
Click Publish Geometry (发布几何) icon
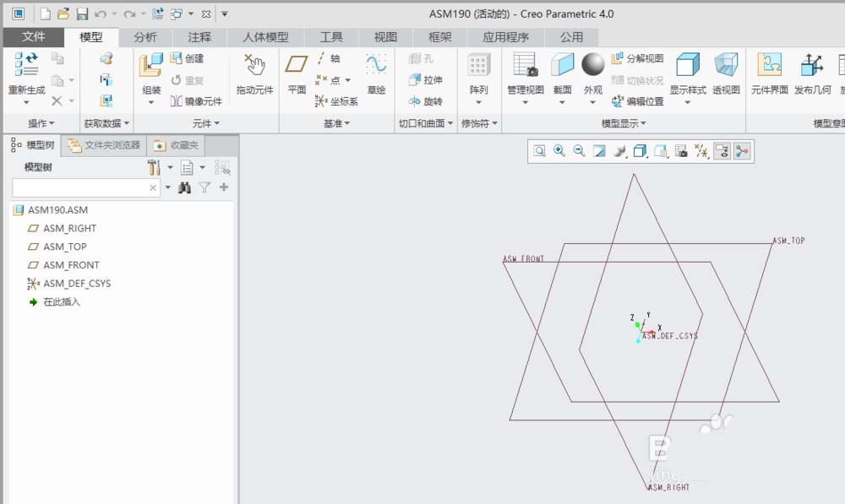(811, 65)
